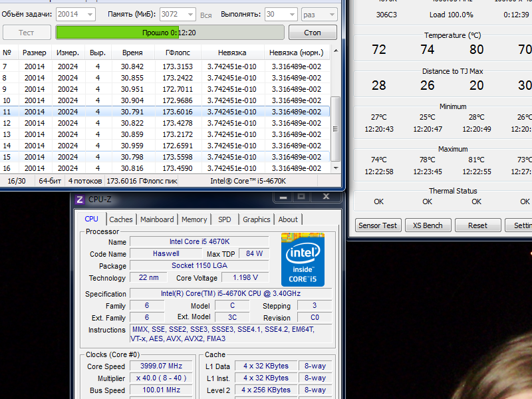Click the results table scrollbar thumb
This screenshot has width=532, height=399.
coord(335,129)
